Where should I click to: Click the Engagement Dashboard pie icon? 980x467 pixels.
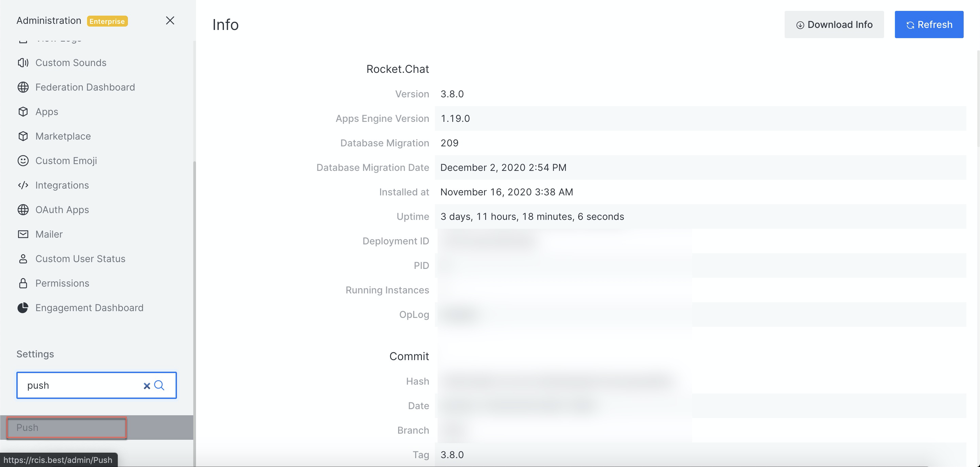23,307
